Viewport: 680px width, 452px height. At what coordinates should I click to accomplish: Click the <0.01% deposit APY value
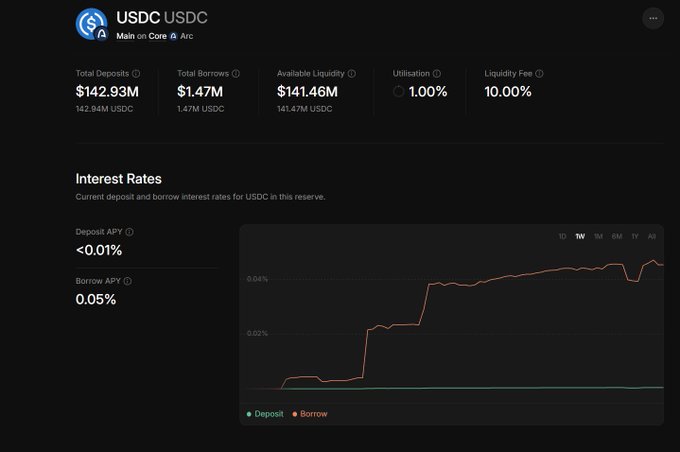pyautogui.click(x=99, y=250)
